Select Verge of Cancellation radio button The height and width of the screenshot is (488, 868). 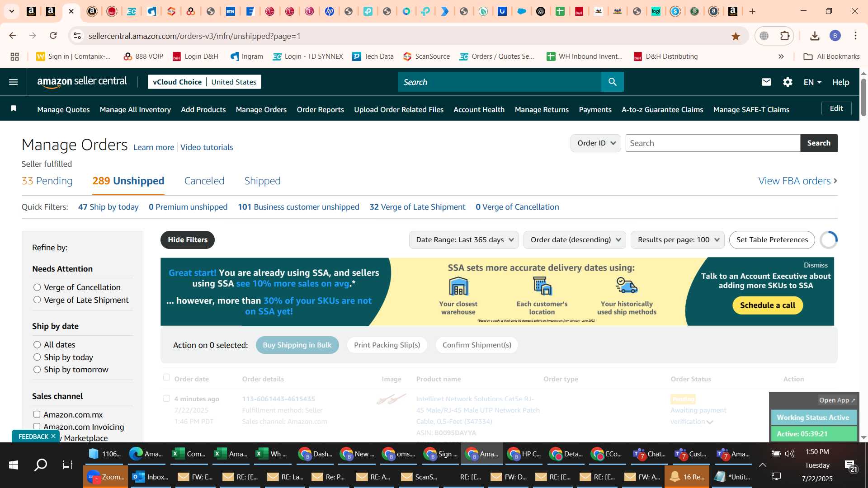coord(37,287)
